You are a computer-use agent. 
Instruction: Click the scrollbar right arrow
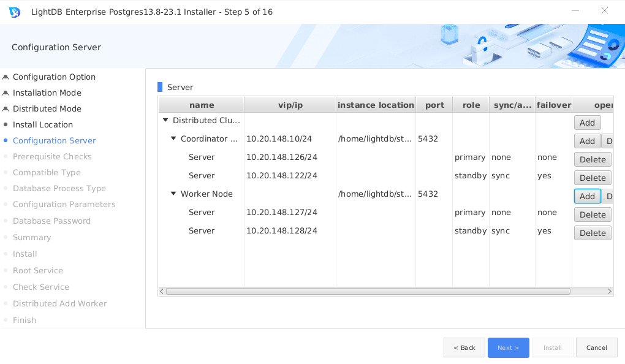(x=610, y=292)
